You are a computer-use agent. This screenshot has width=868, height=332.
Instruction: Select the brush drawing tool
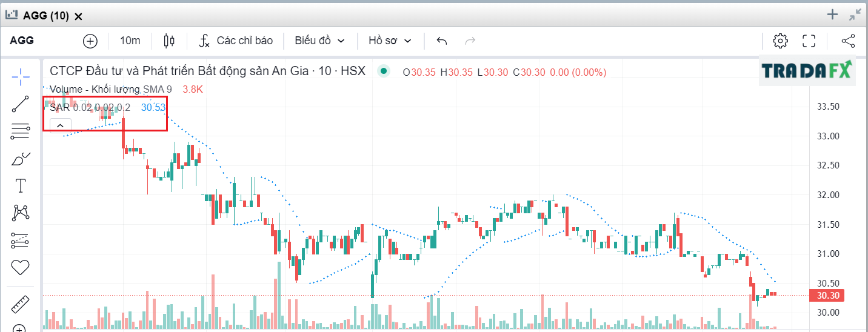click(21, 159)
